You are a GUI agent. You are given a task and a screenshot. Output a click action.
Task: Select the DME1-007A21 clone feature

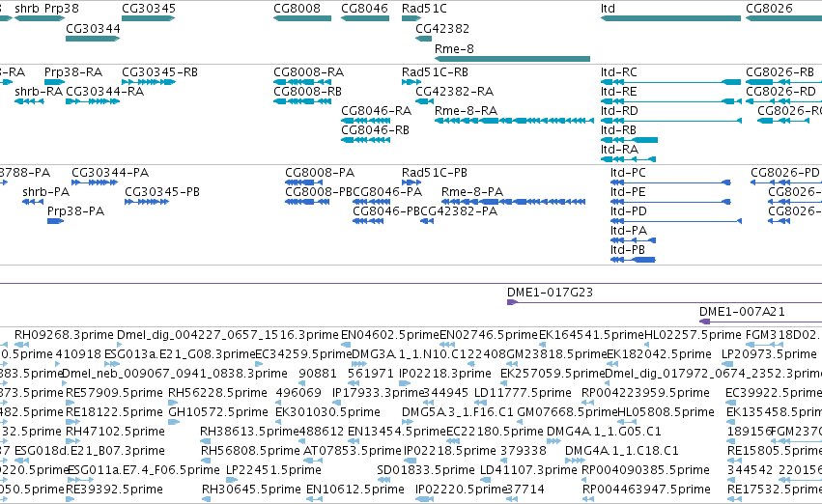761,322
